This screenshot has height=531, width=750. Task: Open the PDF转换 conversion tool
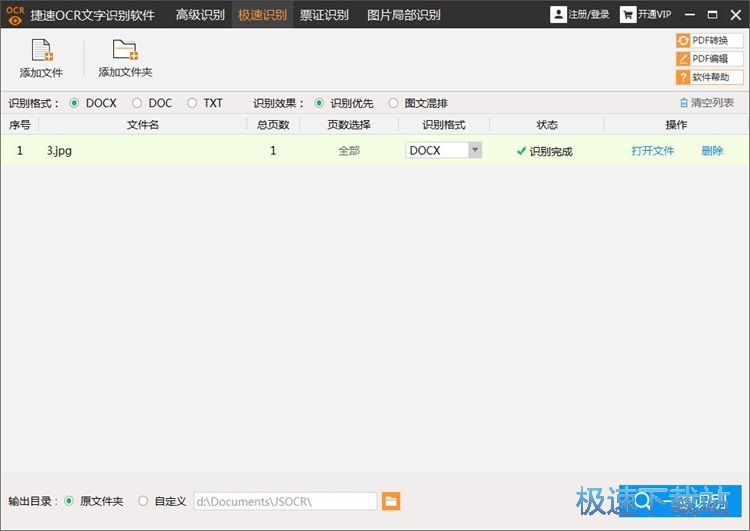coord(710,41)
